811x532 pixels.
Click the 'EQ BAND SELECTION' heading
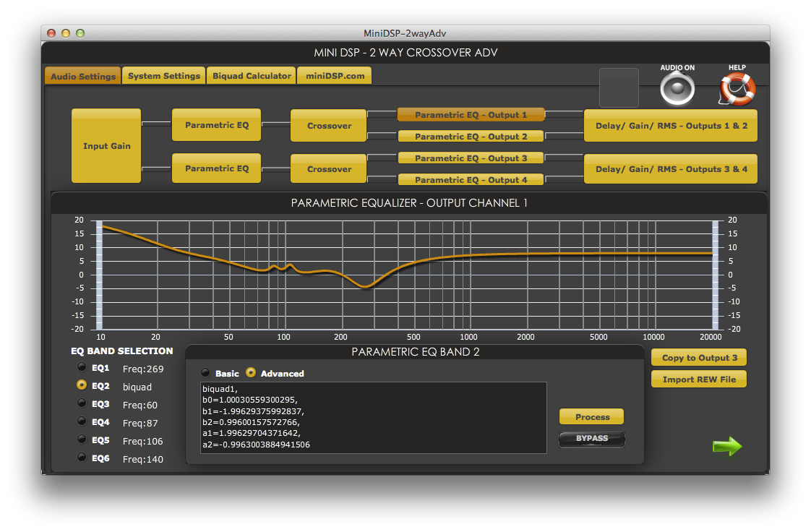tap(121, 351)
